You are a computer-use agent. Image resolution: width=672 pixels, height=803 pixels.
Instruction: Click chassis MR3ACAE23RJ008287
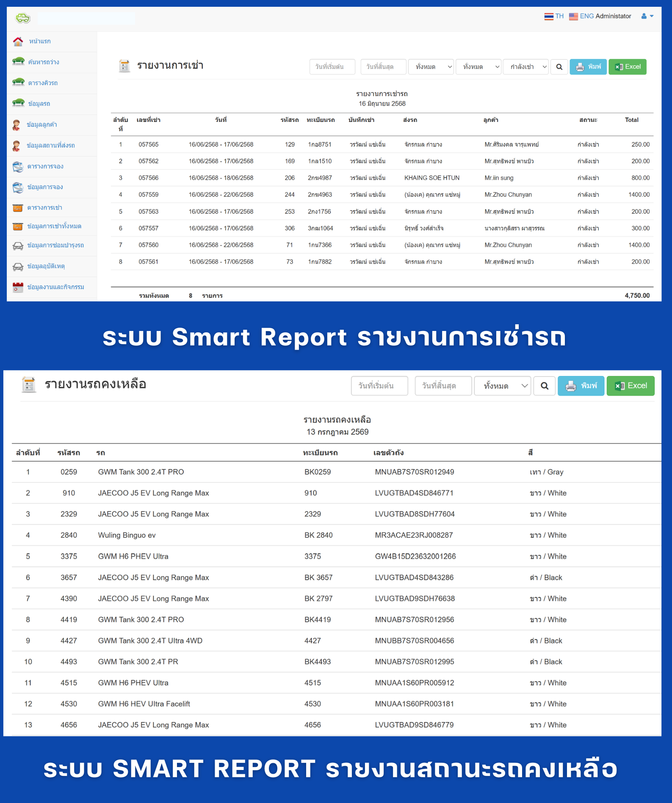(x=414, y=535)
